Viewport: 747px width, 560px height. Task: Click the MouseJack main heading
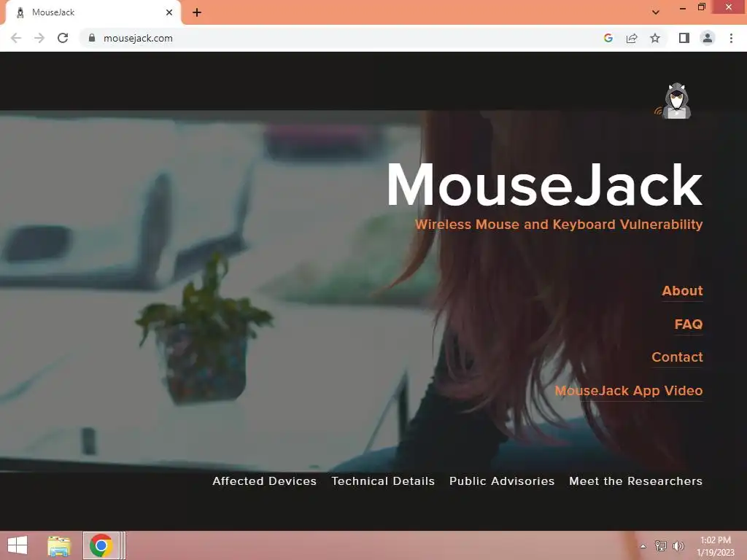[x=544, y=184]
